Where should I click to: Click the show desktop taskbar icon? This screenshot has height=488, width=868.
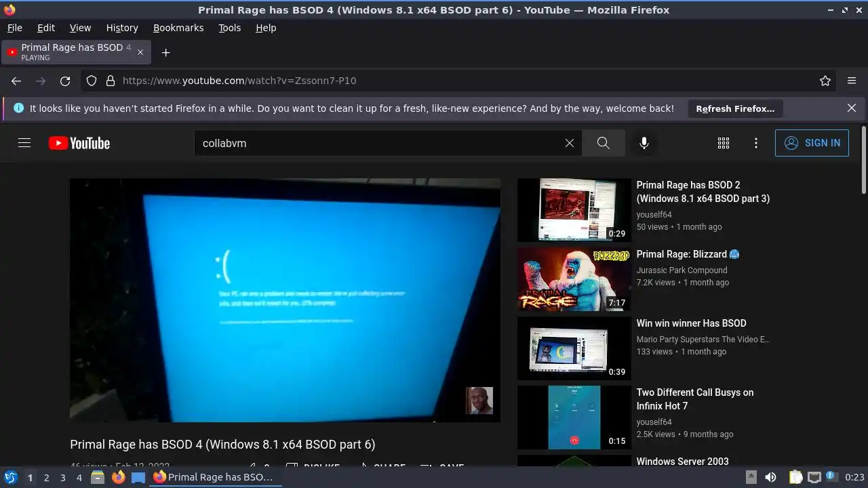[138, 477]
